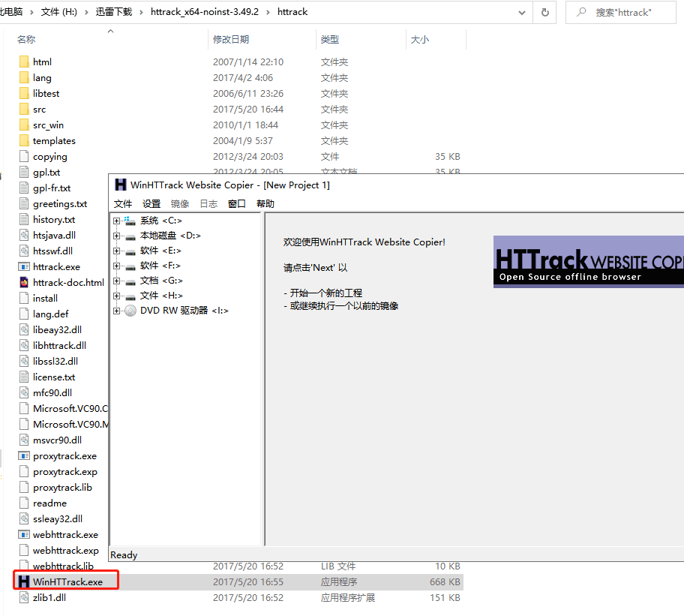Click the libtest folder icon

25,93
